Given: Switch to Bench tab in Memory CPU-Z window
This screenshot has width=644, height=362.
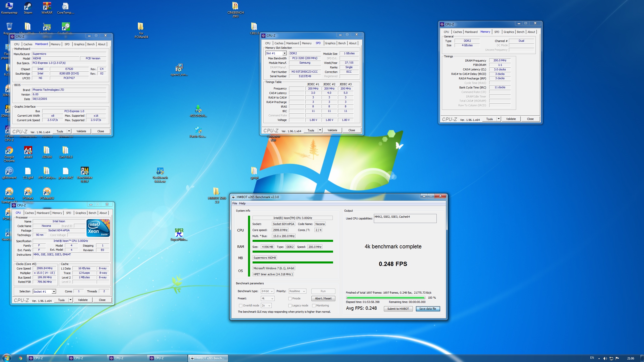Looking at the screenshot, I should click(x=520, y=32).
